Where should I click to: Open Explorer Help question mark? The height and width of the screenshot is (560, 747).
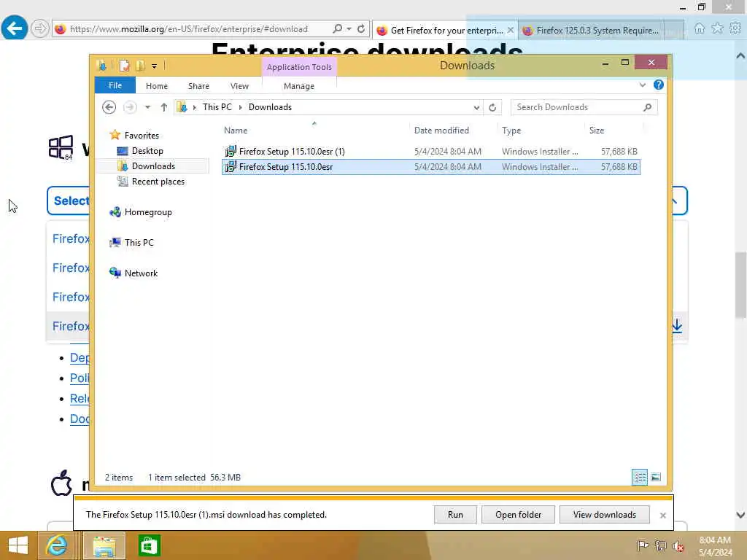coord(659,85)
